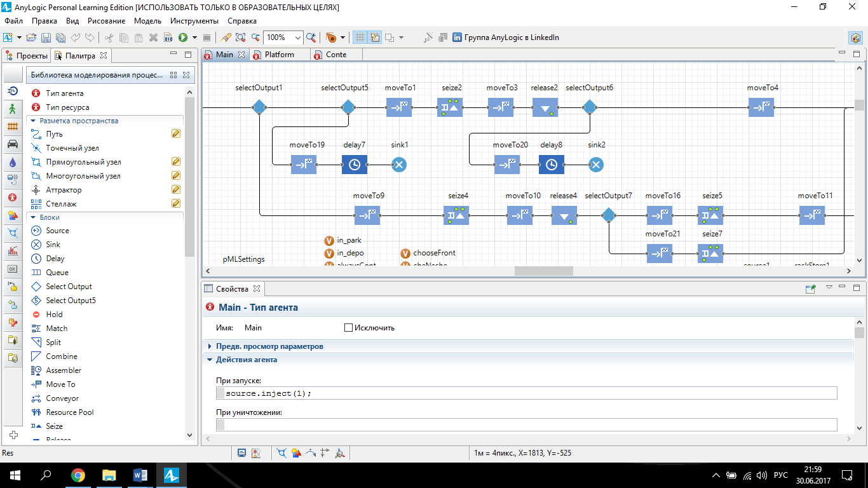This screenshot has height=488, width=868.
Task: Toggle the snap-to-grid toolbar button
Action: (x=375, y=37)
